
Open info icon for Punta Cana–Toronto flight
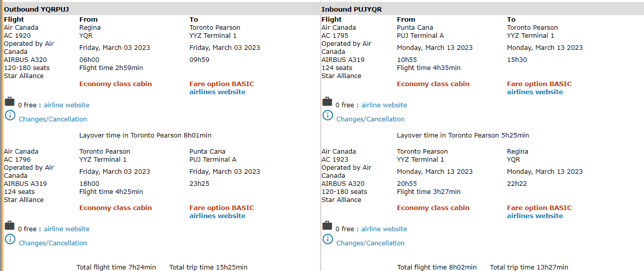(328, 115)
